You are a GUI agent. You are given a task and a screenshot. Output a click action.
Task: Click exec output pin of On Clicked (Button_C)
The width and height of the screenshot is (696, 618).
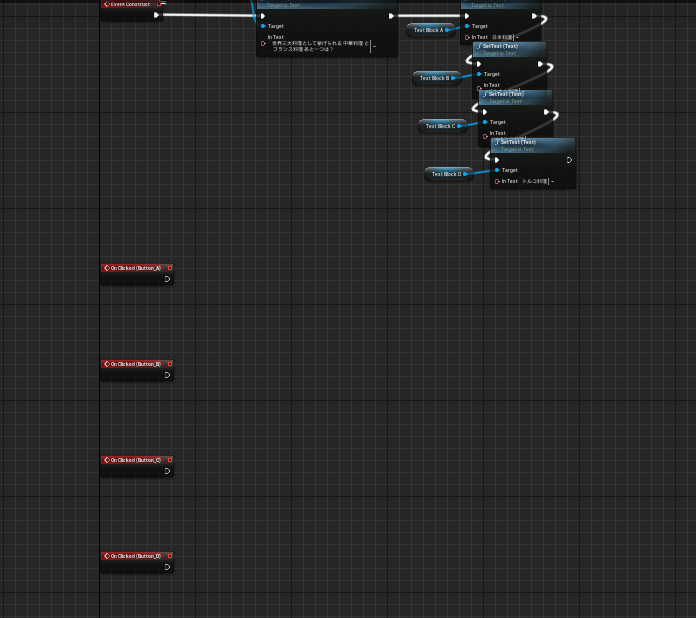point(167,471)
